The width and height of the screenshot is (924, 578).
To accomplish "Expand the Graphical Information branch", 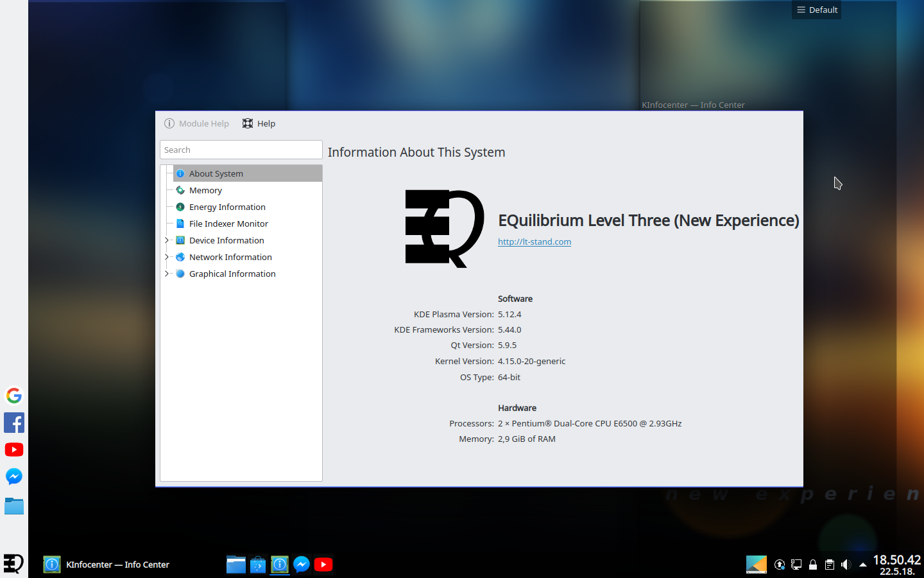I will pos(167,274).
